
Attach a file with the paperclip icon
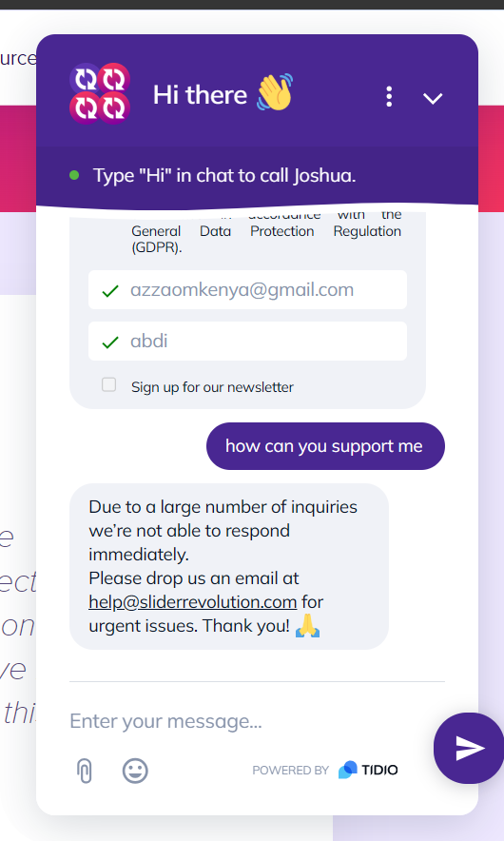(85, 772)
